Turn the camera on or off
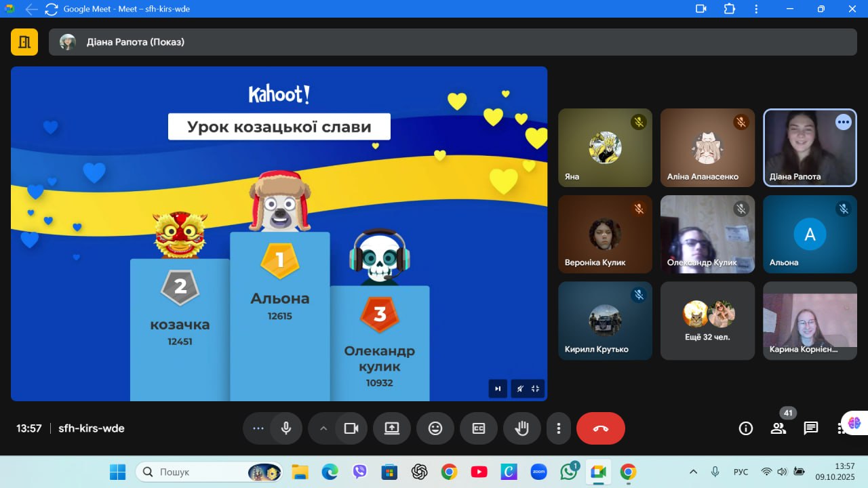The height and width of the screenshot is (488, 868). coord(351,428)
